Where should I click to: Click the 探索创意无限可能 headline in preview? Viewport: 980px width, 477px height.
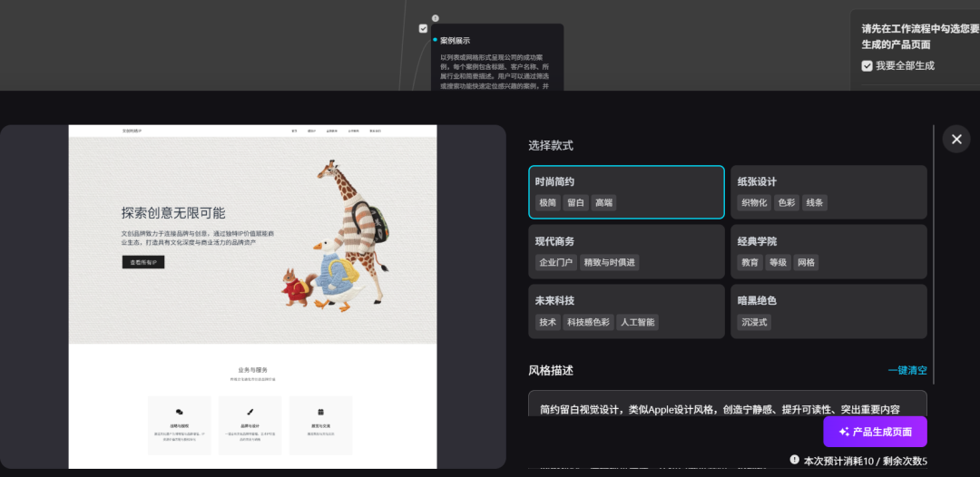point(173,212)
